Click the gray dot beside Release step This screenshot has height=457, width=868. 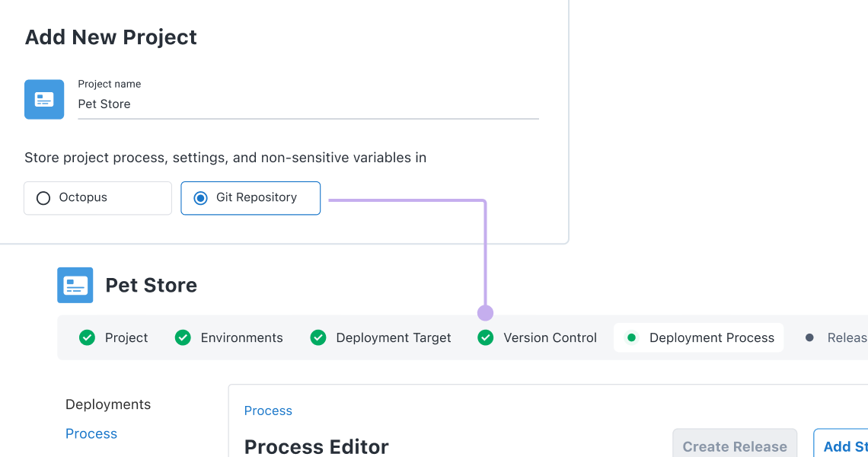coord(809,337)
